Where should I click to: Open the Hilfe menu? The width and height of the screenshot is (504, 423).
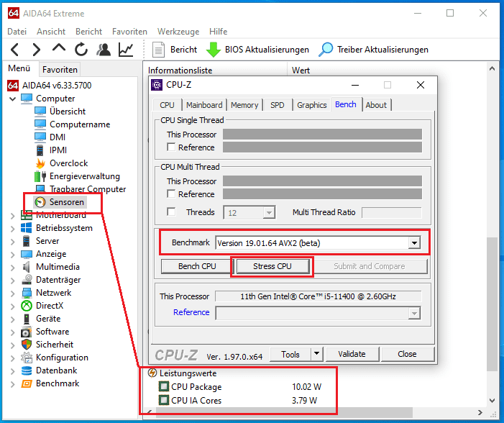pos(218,32)
